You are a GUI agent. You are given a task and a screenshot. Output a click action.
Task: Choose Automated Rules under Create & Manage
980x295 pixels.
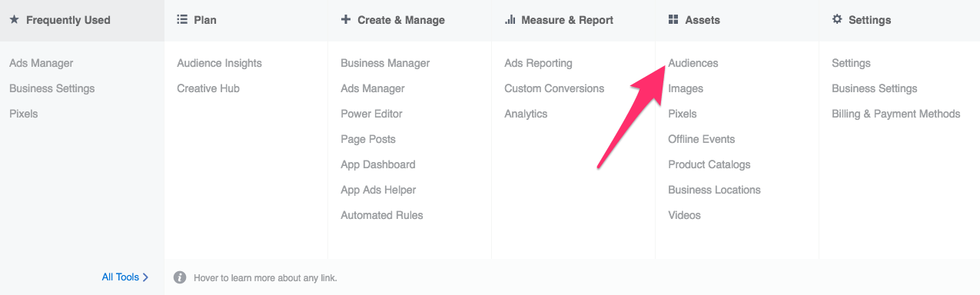(382, 215)
